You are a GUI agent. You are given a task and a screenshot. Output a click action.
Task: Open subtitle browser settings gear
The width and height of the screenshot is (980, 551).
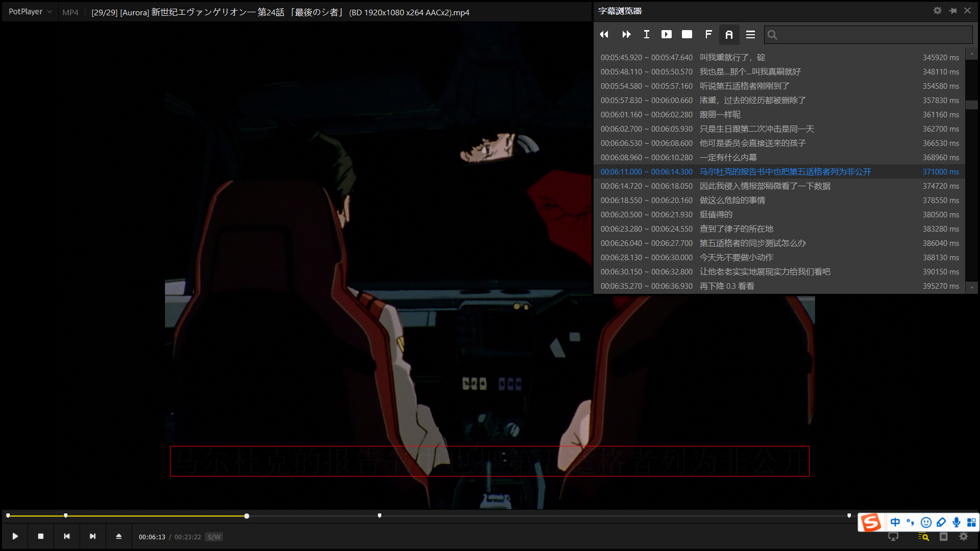coord(938,11)
